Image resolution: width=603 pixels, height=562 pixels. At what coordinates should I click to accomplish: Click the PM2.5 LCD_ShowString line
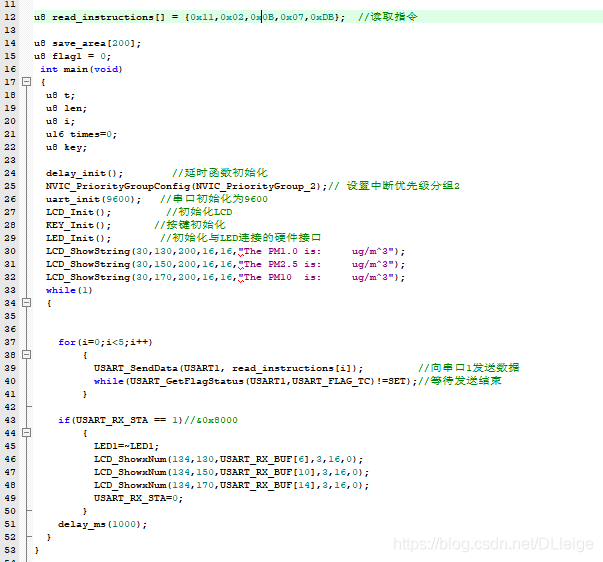point(225,265)
